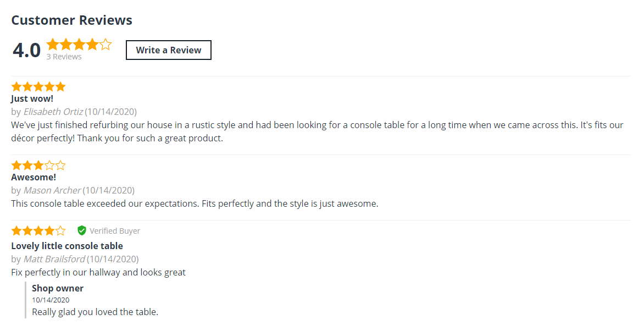
Task: Click the 3 Reviews count text
Action: click(x=64, y=57)
